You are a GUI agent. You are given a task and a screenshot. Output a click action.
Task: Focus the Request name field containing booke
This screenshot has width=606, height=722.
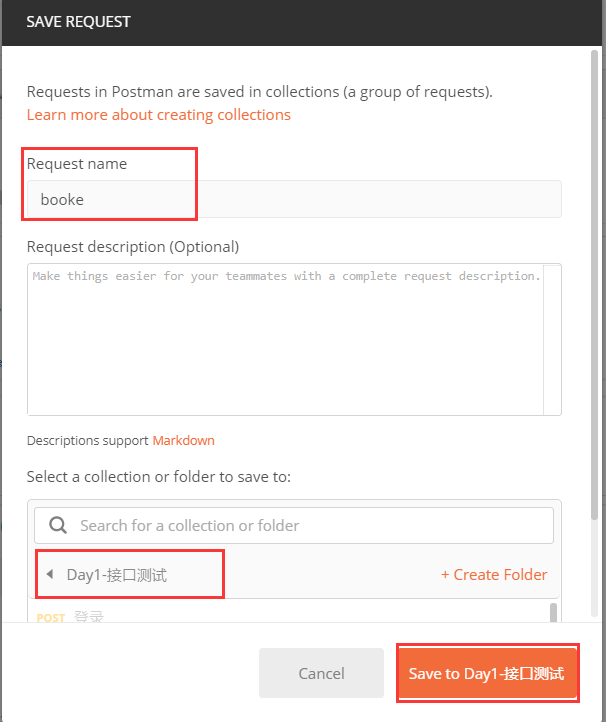point(294,199)
